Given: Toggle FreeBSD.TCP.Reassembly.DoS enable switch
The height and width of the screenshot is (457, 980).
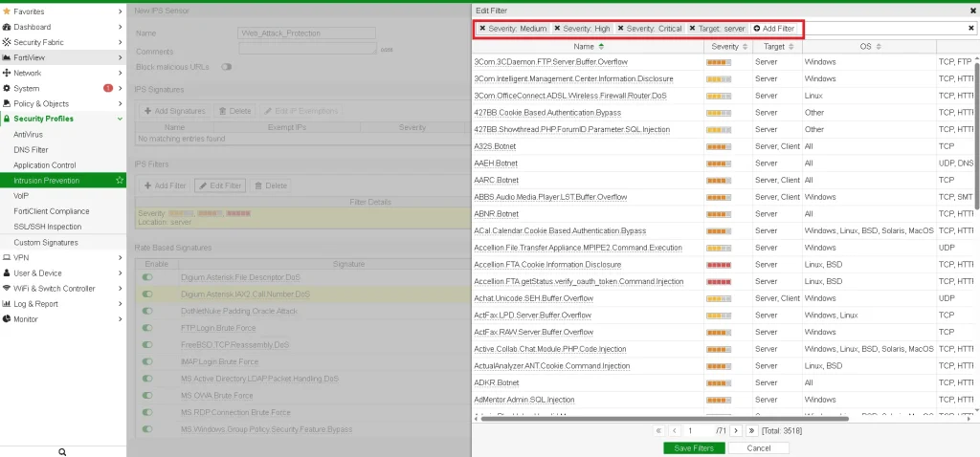Looking at the screenshot, I should tap(147, 344).
